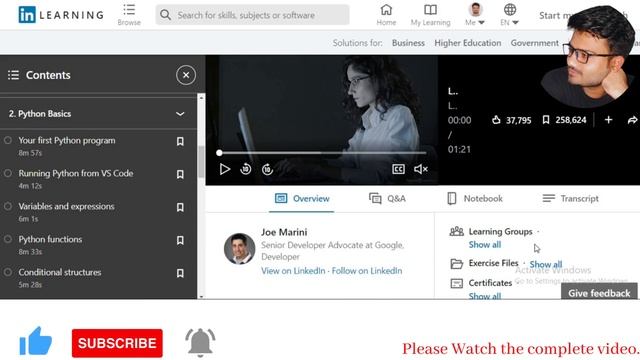Open Joe Marini instructor name

click(x=284, y=232)
